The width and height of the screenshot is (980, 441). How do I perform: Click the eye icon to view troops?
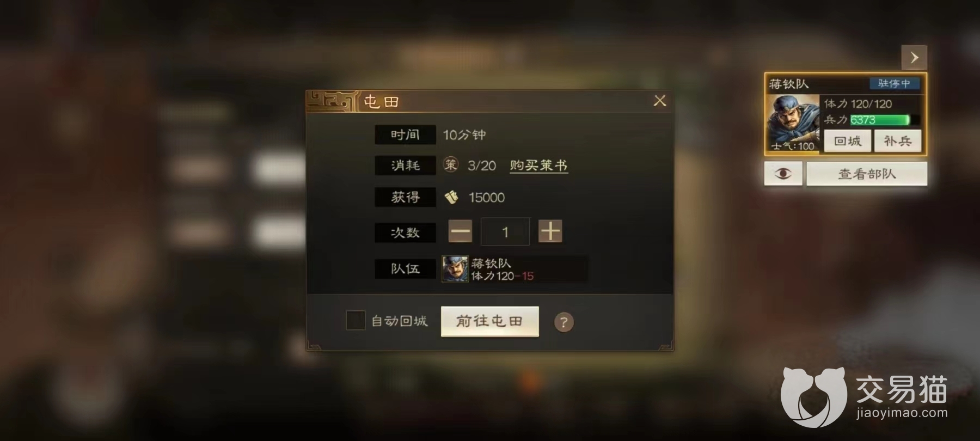pyautogui.click(x=783, y=174)
